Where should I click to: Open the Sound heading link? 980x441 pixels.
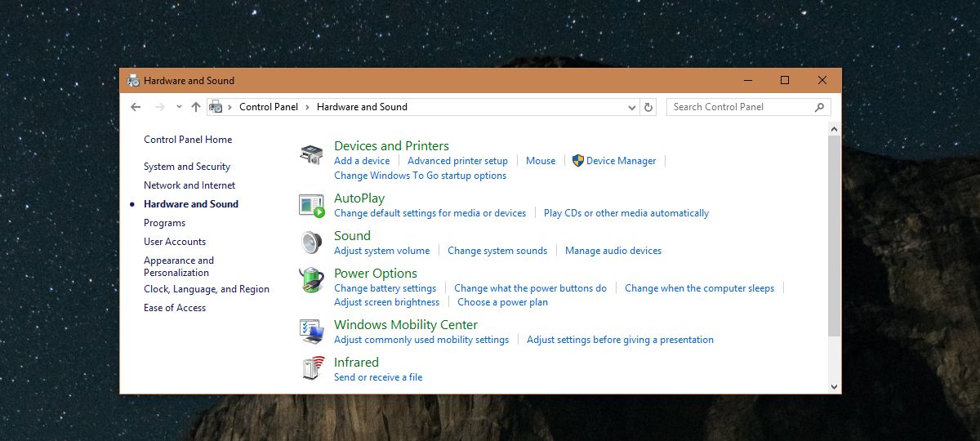click(352, 236)
